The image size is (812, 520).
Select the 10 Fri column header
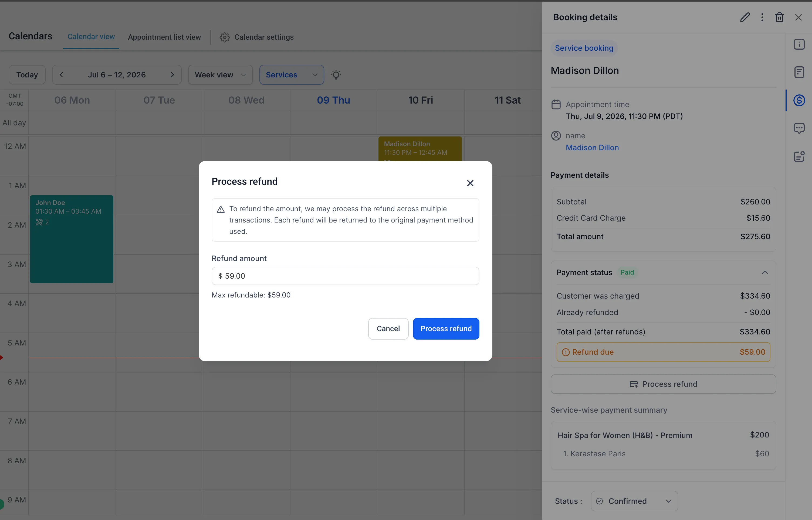point(420,100)
